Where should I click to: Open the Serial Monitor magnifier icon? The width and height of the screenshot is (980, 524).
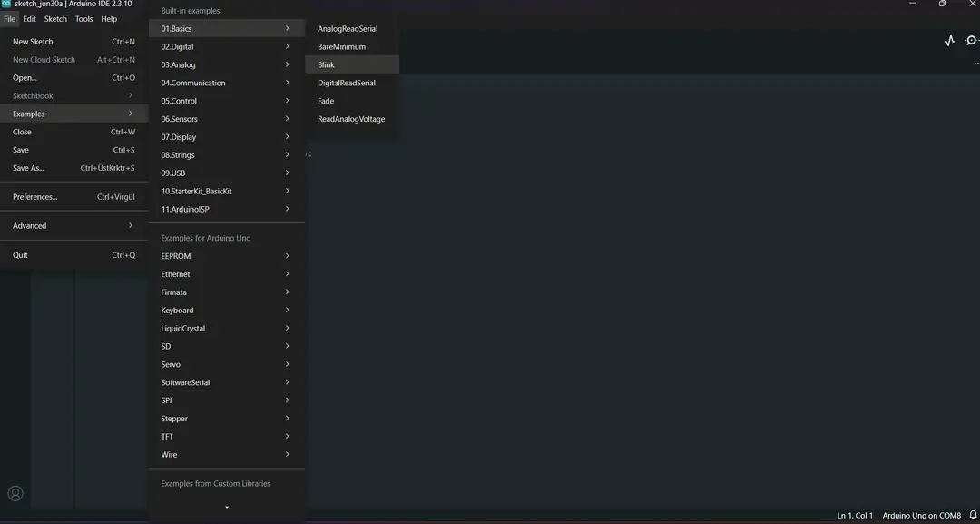point(972,41)
